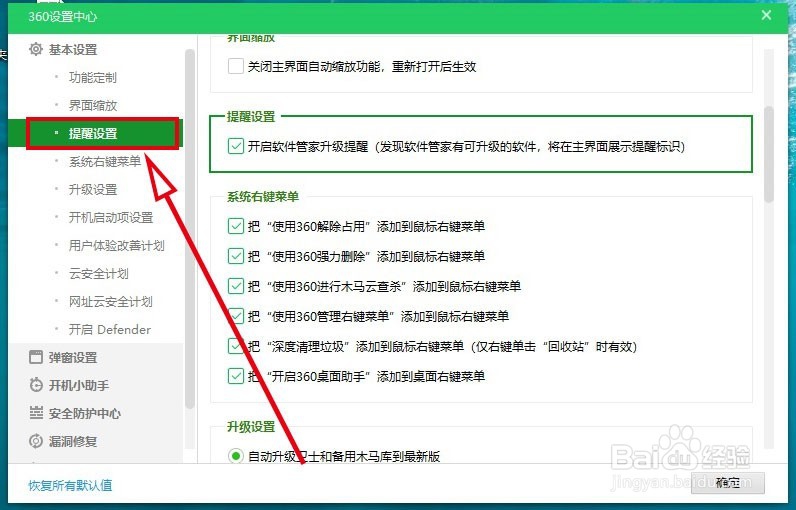Toggle “开启360桌面助手” desktop menu checkbox
This screenshot has width=796, height=510.
pyautogui.click(x=236, y=376)
